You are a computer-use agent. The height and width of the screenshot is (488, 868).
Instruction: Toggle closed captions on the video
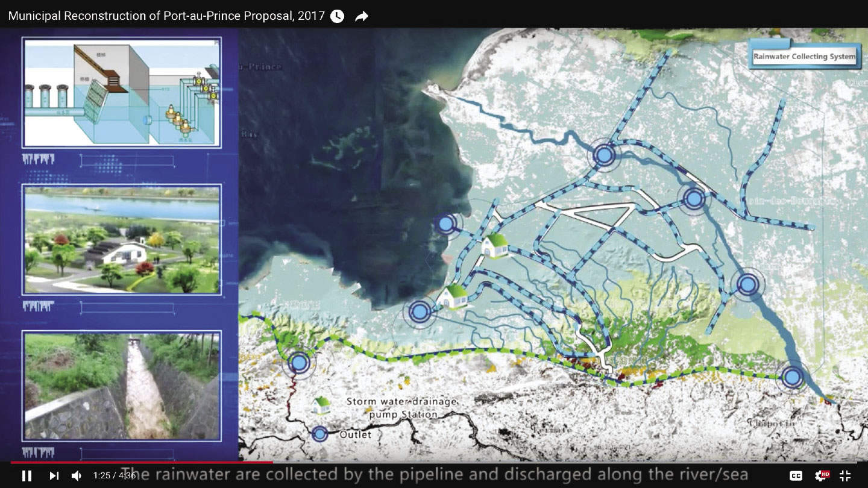[x=796, y=476]
